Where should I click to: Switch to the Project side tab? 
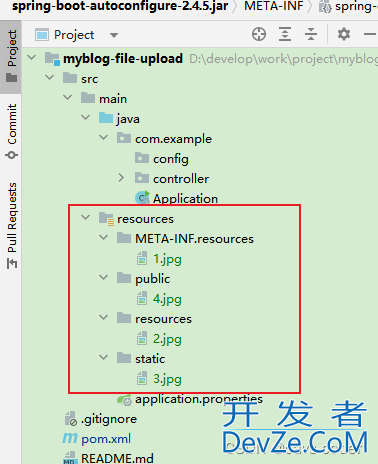click(x=11, y=56)
